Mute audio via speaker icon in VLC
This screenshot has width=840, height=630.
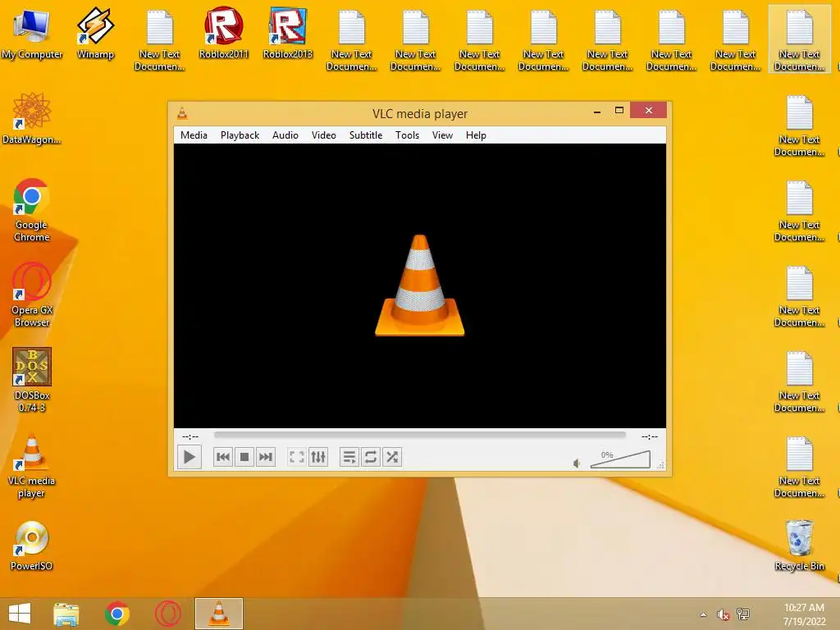[x=577, y=463]
